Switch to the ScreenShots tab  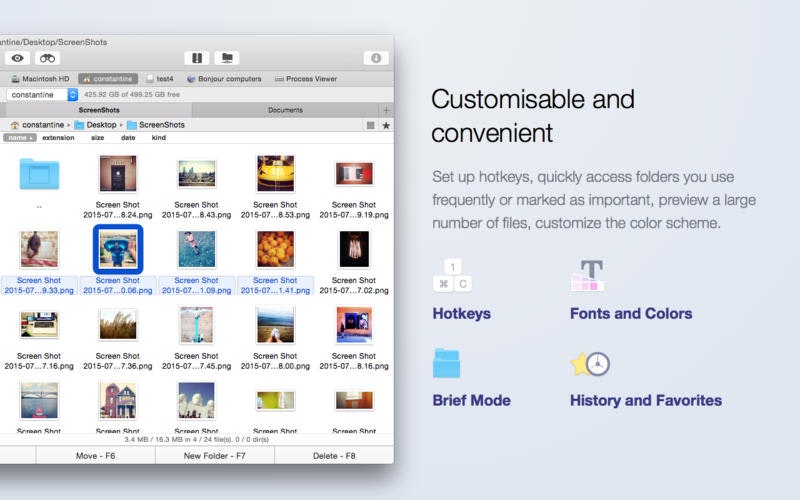98,110
